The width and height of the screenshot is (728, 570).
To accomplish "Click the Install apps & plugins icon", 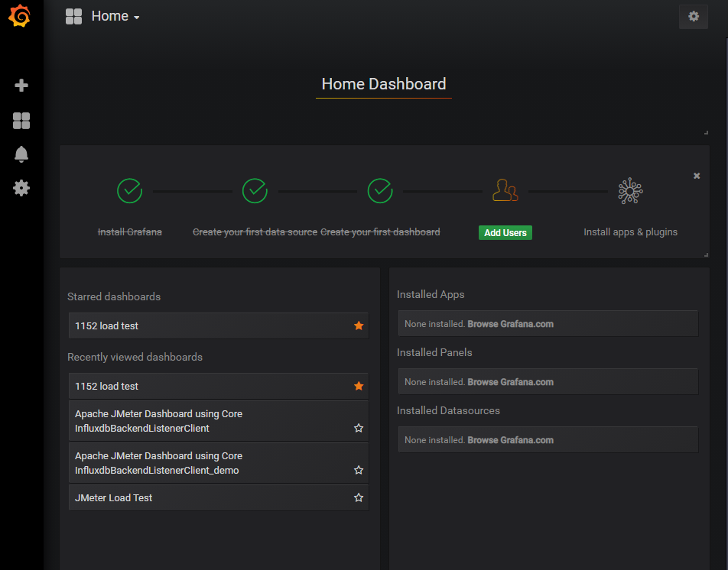I will pyautogui.click(x=630, y=190).
